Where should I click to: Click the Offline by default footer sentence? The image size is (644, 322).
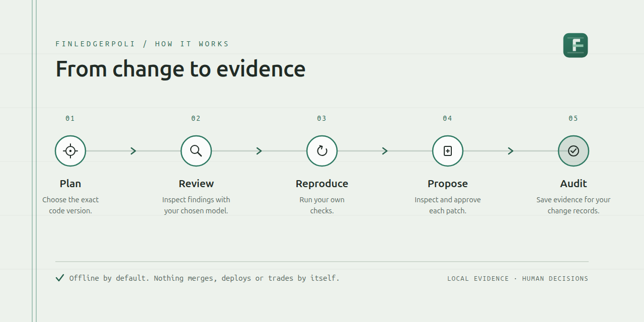pos(204,278)
